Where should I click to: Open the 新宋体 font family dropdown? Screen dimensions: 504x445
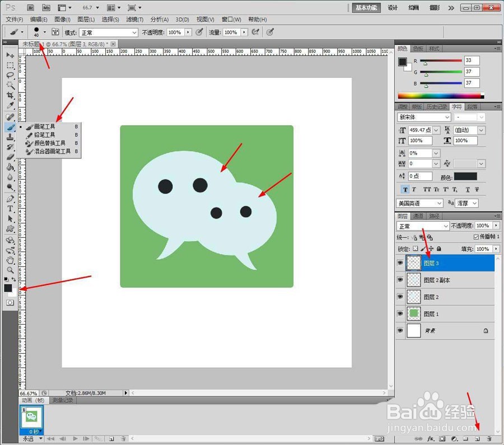tap(424, 118)
